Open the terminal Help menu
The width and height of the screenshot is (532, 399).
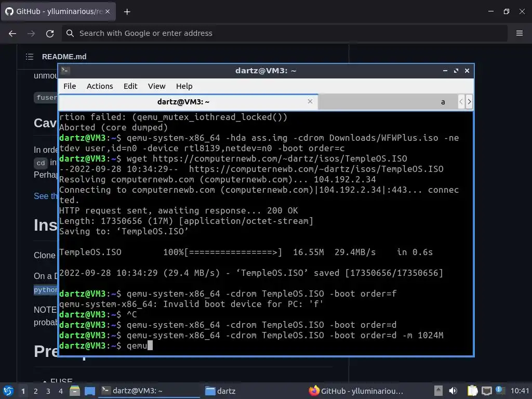click(184, 86)
